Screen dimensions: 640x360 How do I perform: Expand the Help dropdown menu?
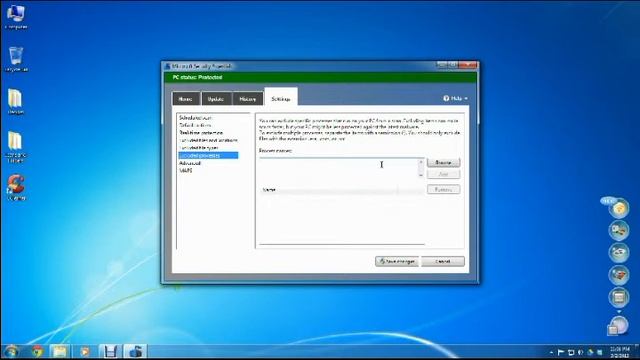coord(456,98)
